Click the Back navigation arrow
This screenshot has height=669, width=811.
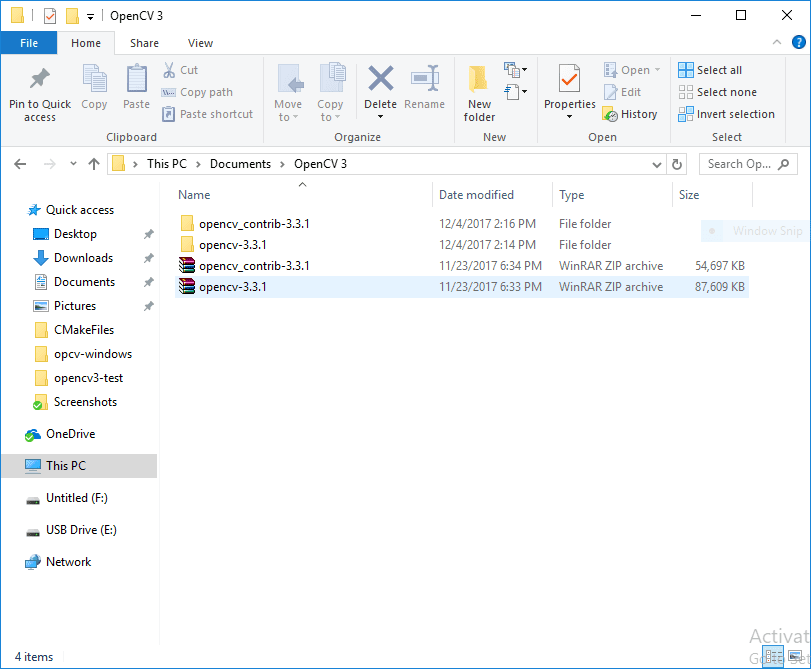(20, 164)
